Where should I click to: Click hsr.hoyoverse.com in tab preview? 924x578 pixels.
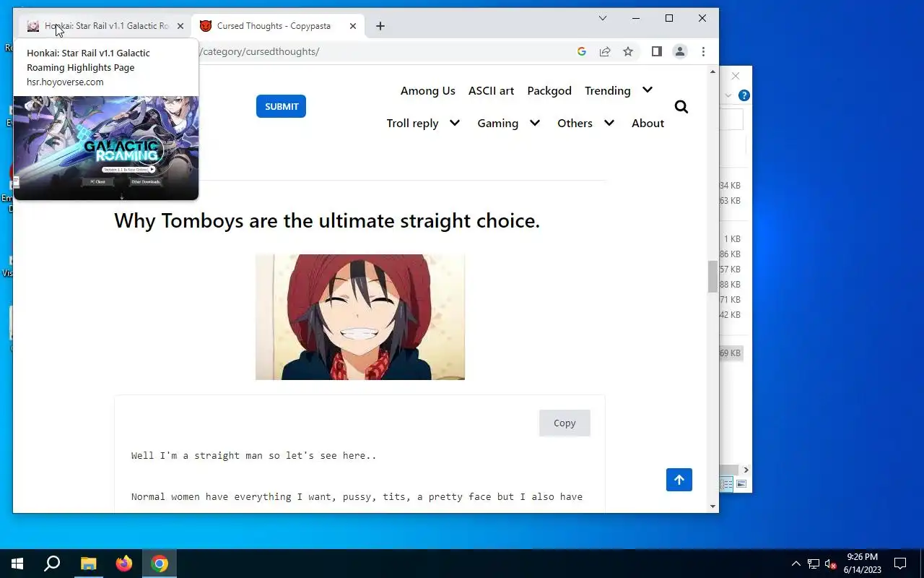(x=65, y=82)
